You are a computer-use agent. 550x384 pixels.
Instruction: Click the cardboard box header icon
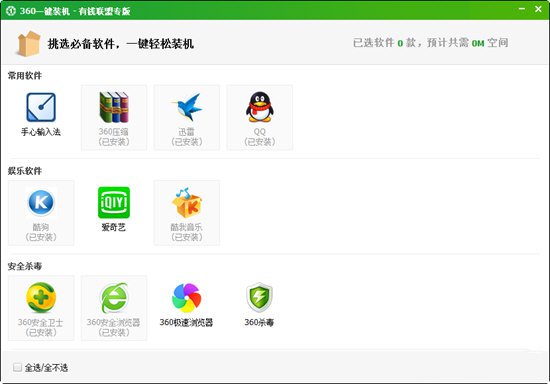point(28,43)
